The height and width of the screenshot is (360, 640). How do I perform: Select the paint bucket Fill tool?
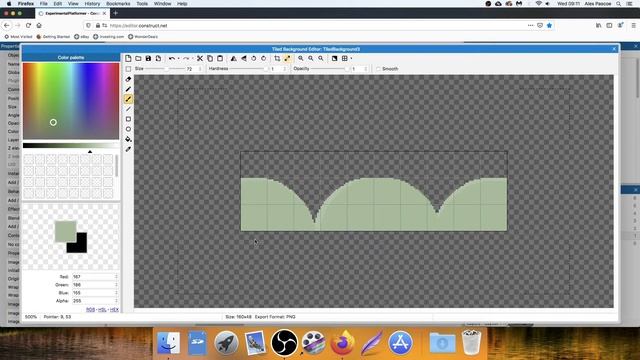tap(128, 139)
